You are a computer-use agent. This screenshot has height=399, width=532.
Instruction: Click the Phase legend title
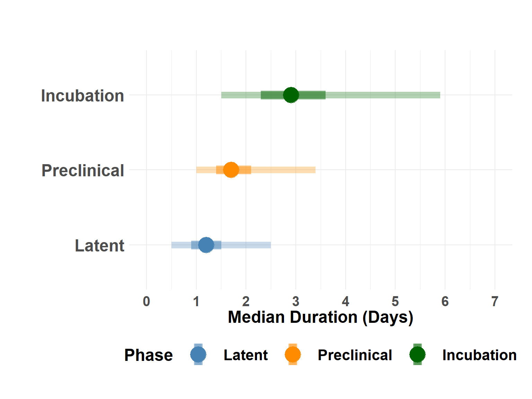[148, 355]
